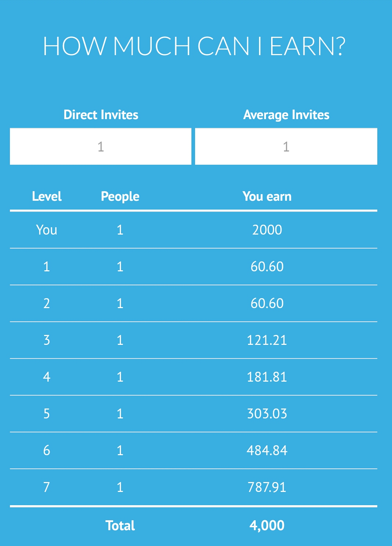Click level number 6 in Level column
392x546 pixels.
pos(47,450)
